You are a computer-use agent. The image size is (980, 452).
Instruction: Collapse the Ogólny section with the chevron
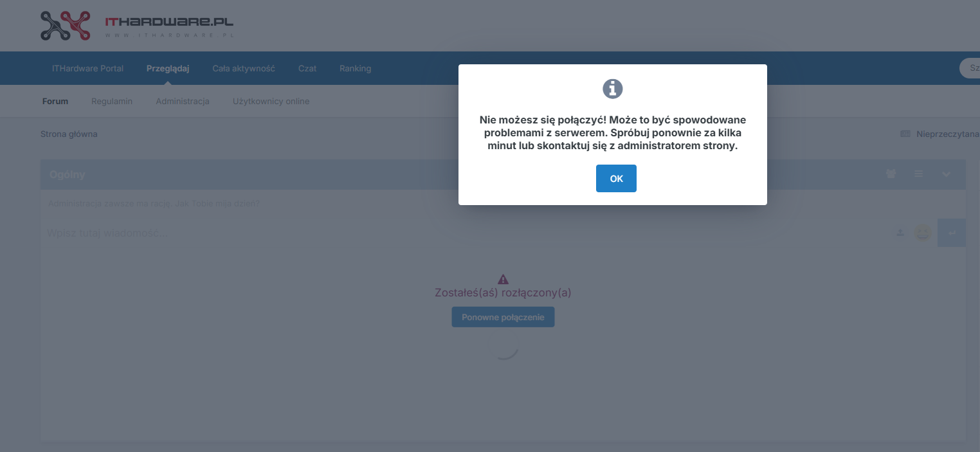click(946, 174)
